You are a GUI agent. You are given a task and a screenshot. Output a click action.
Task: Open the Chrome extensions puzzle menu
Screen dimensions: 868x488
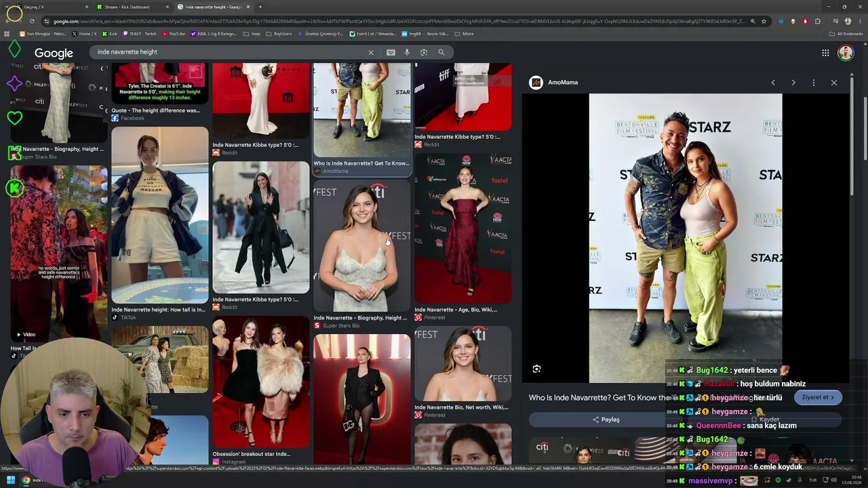pos(817,21)
